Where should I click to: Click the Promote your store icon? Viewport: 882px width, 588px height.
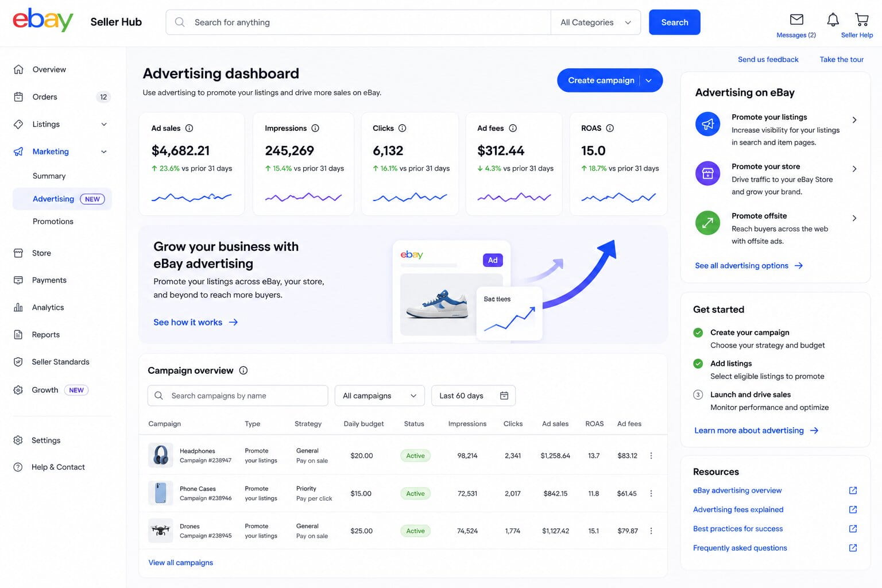707,173
